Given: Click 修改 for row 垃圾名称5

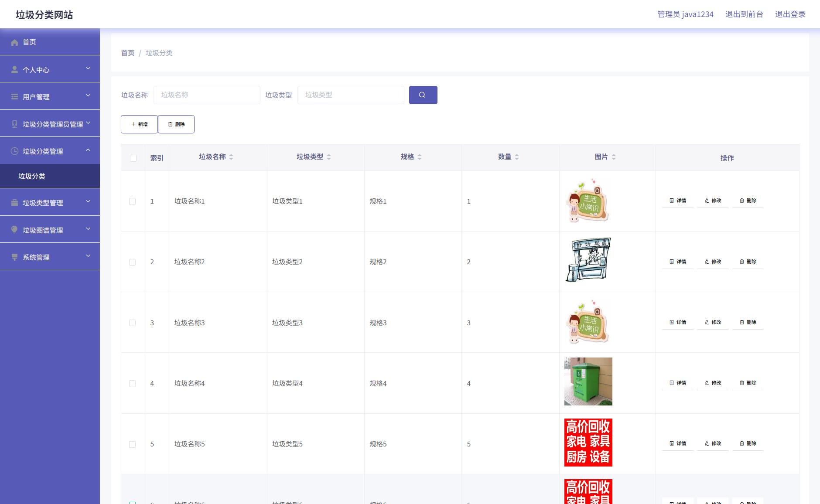Looking at the screenshot, I should click(x=713, y=444).
